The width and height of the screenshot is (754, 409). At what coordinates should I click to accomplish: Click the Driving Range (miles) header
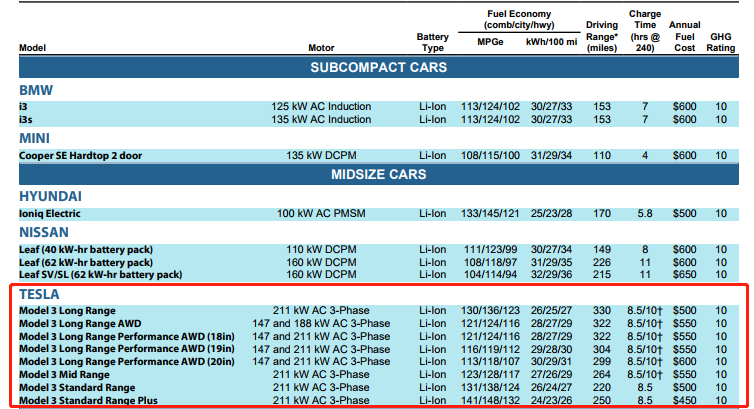[x=602, y=36]
